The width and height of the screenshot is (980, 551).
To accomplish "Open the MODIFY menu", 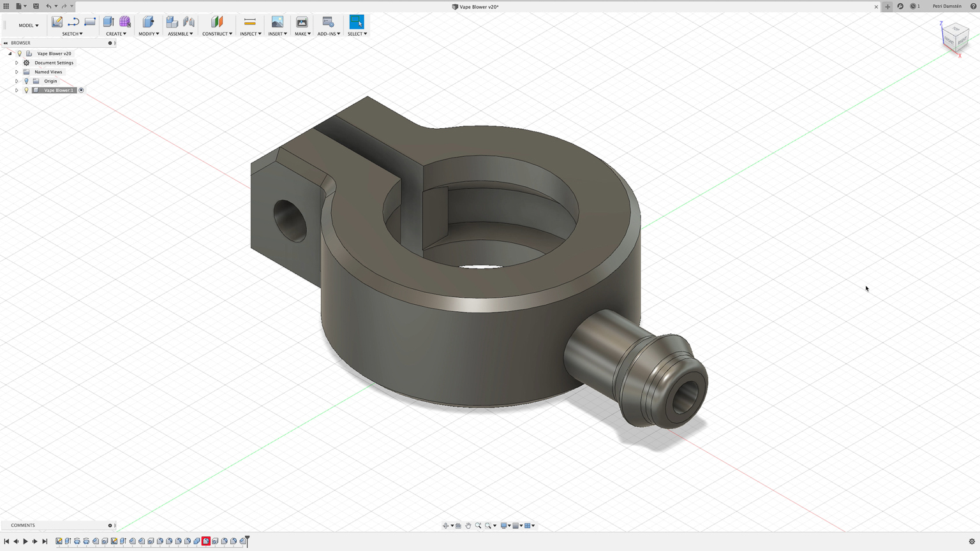I will point(149,34).
